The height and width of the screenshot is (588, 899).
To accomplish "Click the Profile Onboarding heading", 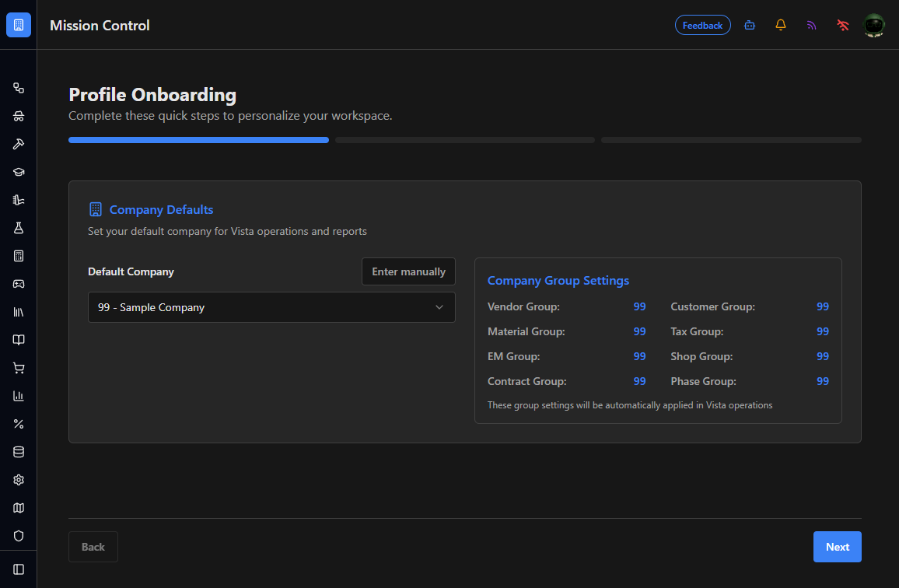I will pos(152,95).
